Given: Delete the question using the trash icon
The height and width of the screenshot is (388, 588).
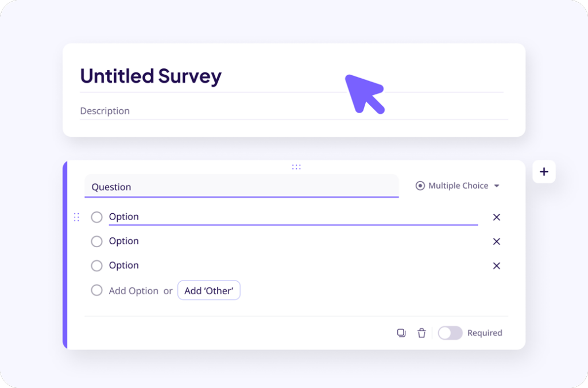Looking at the screenshot, I should pos(421,333).
